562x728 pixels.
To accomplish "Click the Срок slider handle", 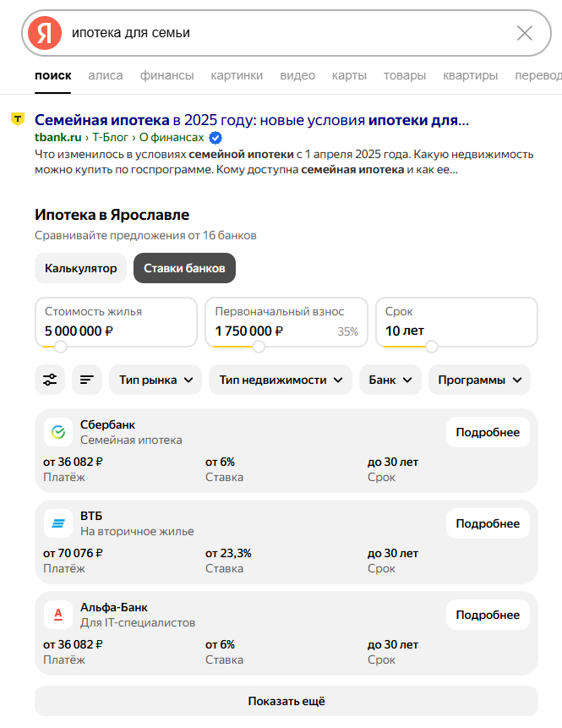I will tap(432, 347).
